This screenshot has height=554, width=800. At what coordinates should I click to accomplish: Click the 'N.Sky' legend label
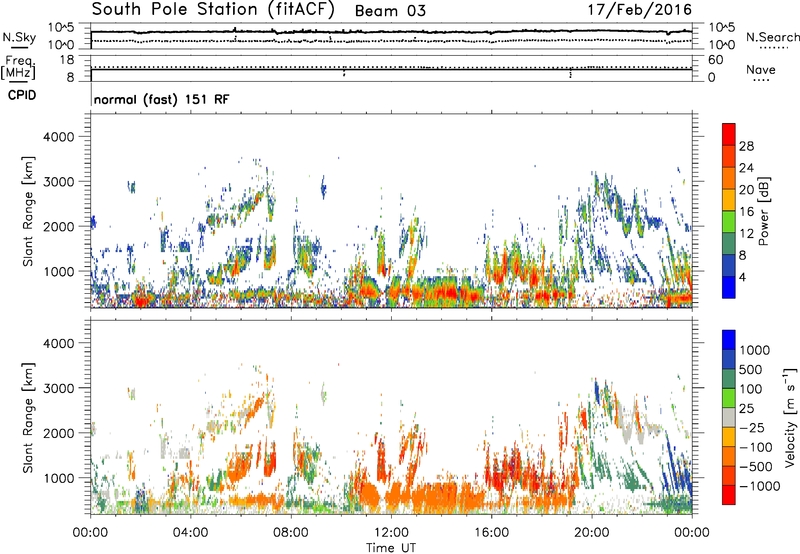(19, 37)
